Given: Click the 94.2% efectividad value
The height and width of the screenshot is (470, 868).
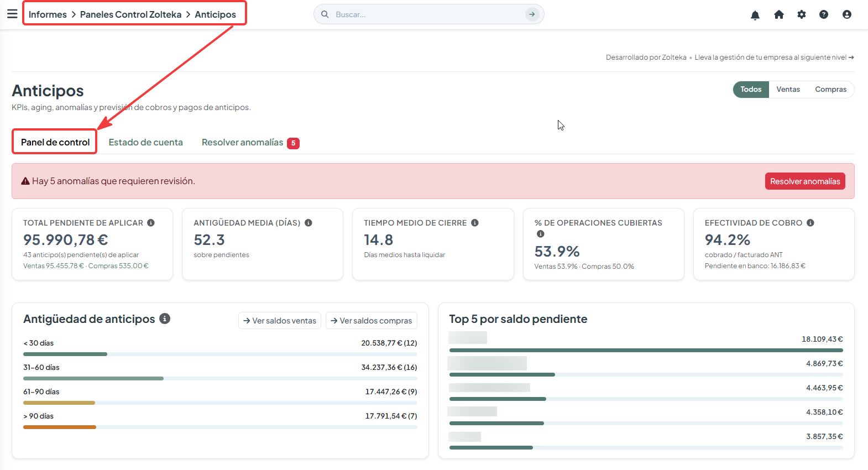Looking at the screenshot, I should (728, 240).
